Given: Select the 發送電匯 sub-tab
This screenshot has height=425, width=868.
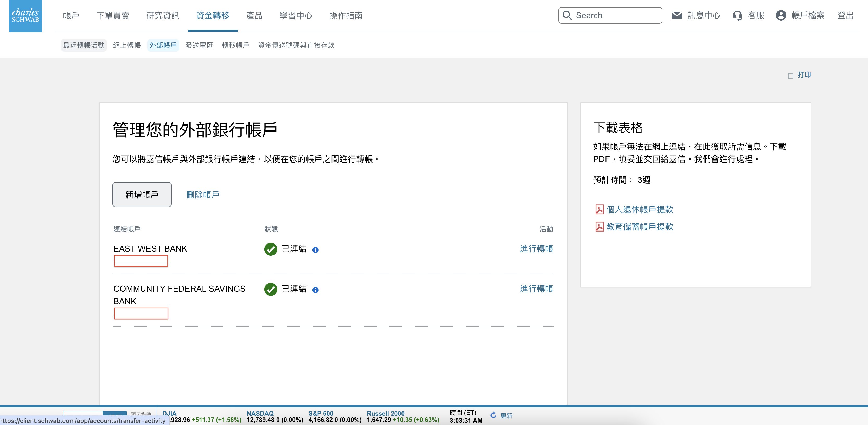Looking at the screenshot, I should click(199, 45).
